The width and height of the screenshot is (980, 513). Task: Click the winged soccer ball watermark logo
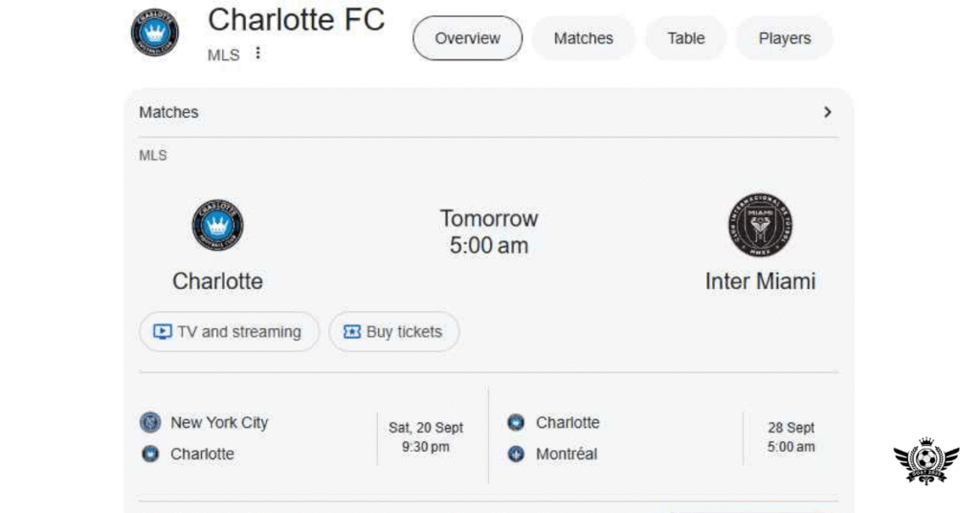point(925,461)
